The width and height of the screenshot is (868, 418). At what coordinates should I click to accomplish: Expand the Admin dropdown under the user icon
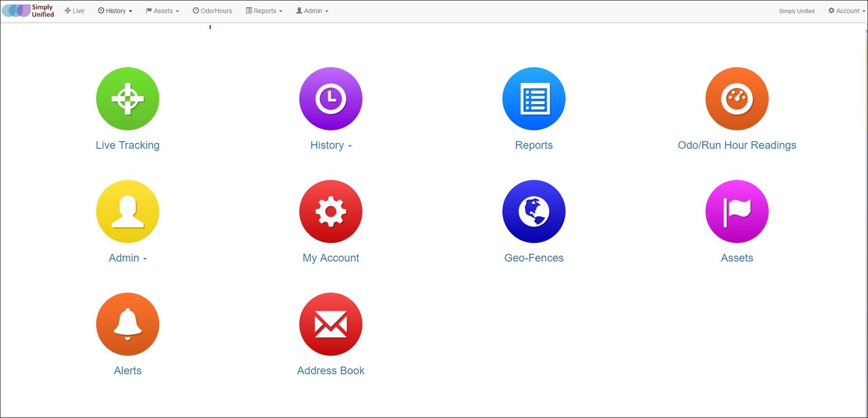pyautogui.click(x=127, y=258)
